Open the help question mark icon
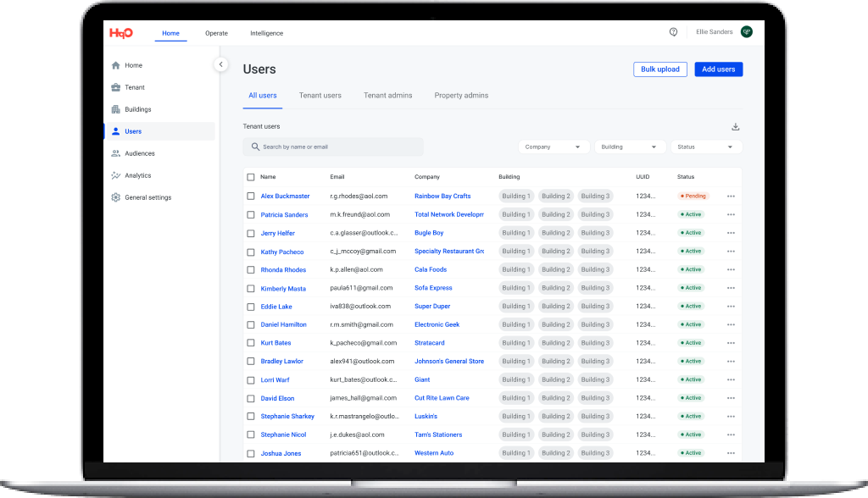868x498 pixels. pyautogui.click(x=673, y=32)
